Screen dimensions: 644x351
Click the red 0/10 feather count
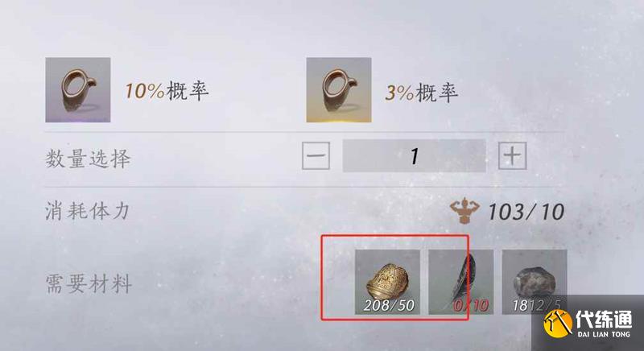pos(471,305)
